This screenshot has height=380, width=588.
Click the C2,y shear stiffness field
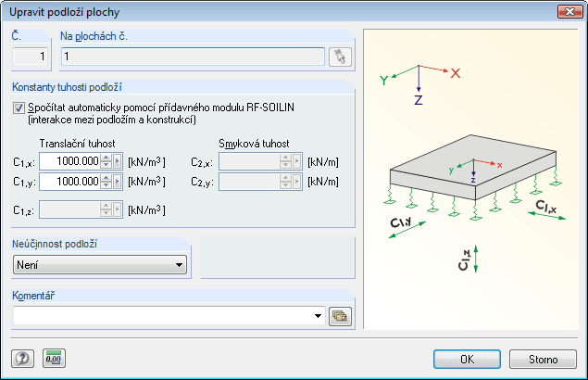pos(250,182)
